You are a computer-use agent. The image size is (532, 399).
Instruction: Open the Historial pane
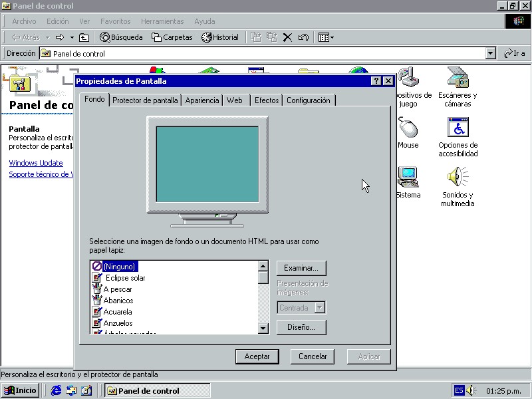point(220,37)
